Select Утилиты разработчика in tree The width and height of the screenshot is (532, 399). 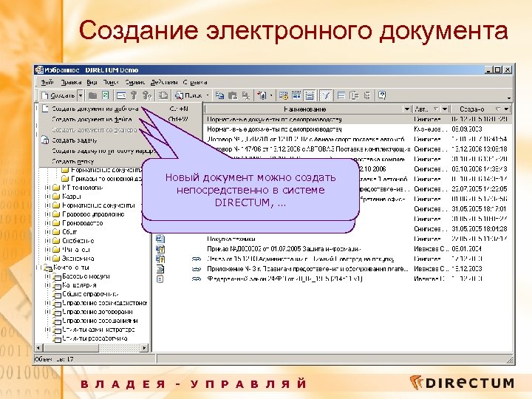(x=95, y=338)
